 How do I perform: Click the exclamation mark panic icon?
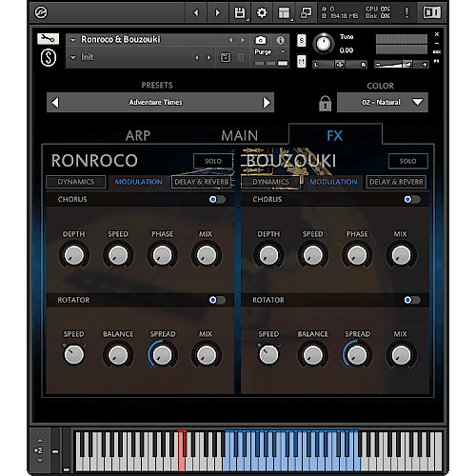pos(407,12)
